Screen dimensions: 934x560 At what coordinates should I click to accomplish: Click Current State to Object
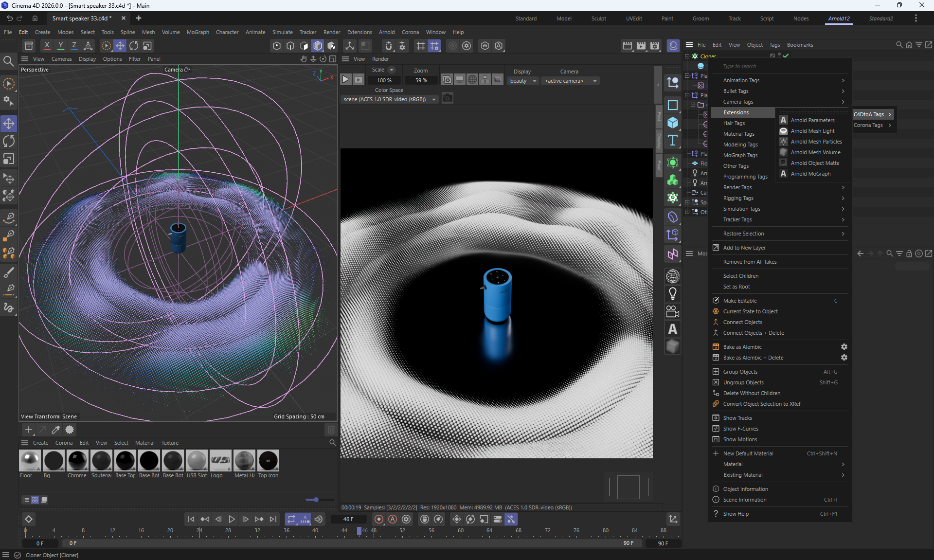pyautogui.click(x=750, y=311)
